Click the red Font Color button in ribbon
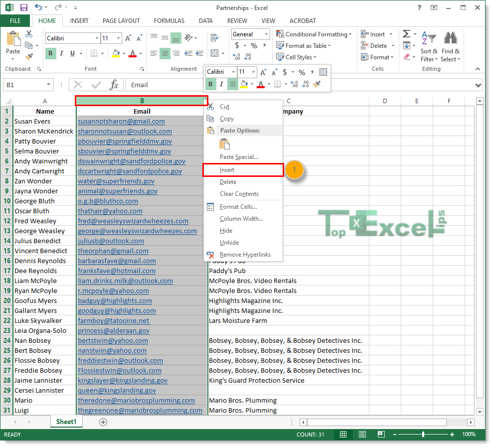 coord(133,53)
